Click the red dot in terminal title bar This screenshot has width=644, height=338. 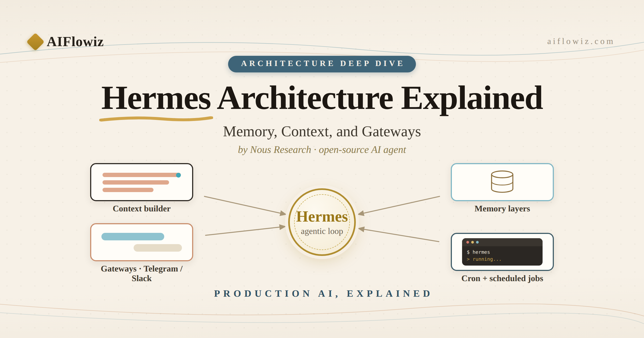(468, 242)
